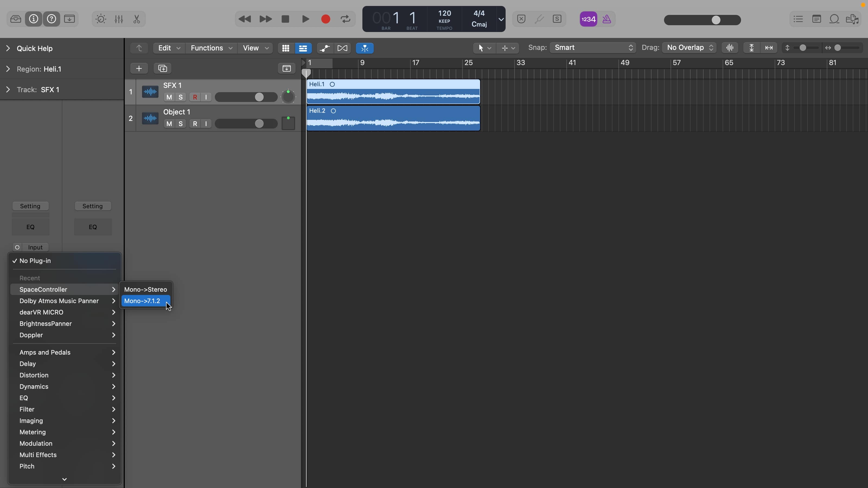Toggle the Cycle loop button

point(345,19)
